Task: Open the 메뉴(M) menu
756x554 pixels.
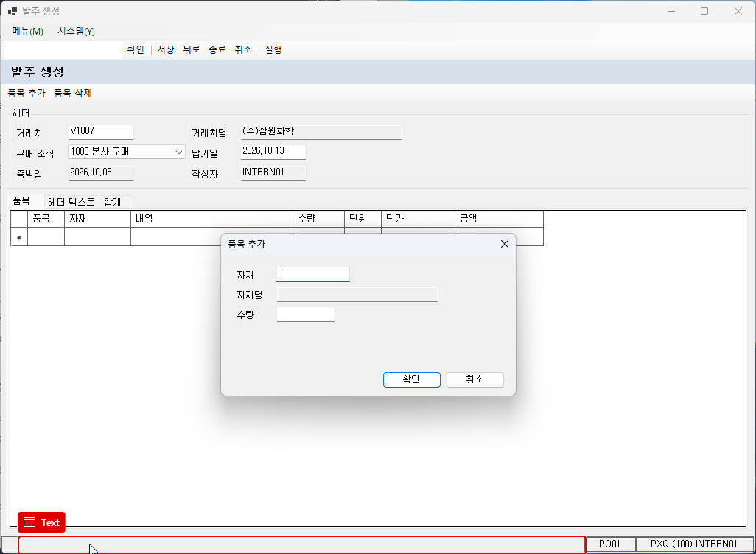Action: click(27, 32)
